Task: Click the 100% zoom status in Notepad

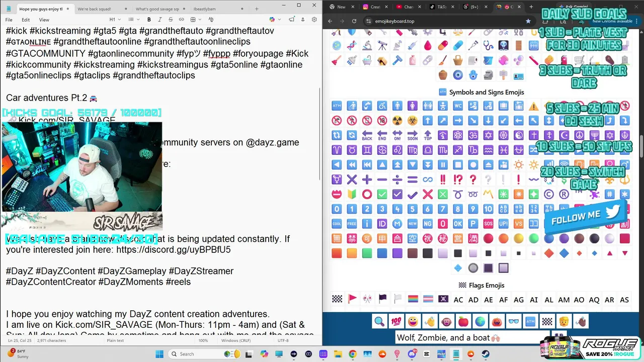Action: click(x=203, y=340)
